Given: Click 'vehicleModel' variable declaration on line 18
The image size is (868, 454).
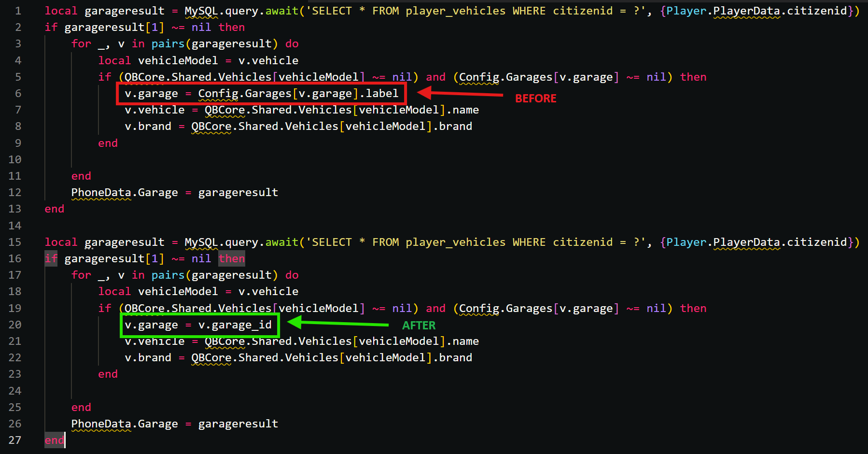Looking at the screenshot, I should click(178, 291).
